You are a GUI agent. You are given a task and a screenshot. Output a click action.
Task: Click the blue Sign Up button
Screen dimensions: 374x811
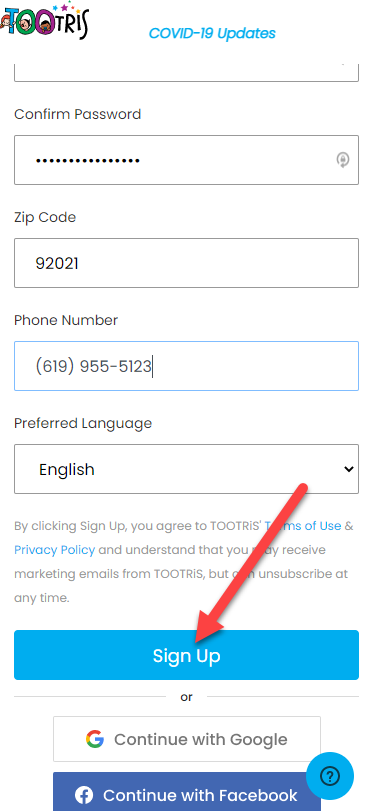(x=186, y=655)
